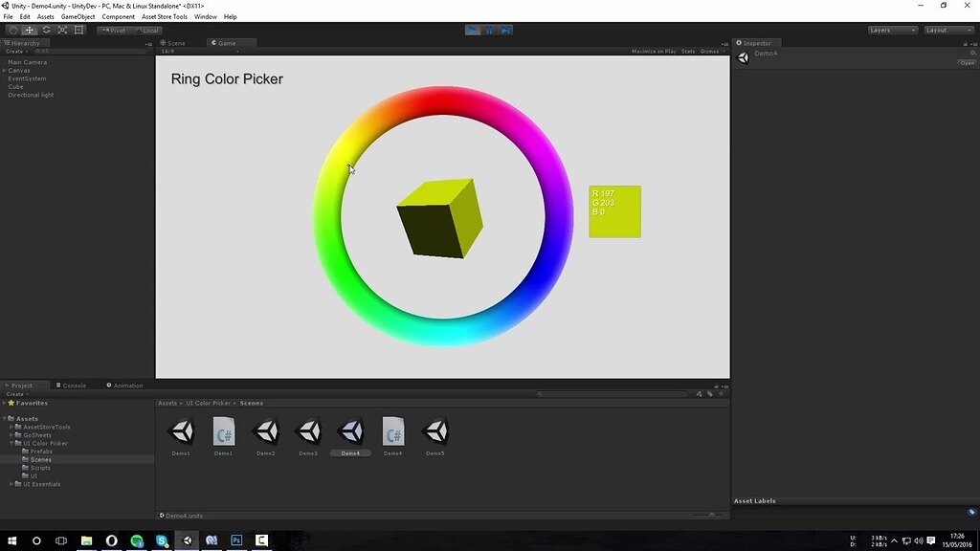Select the Move tool in the toolbar
The image size is (980, 551).
(x=29, y=30)
